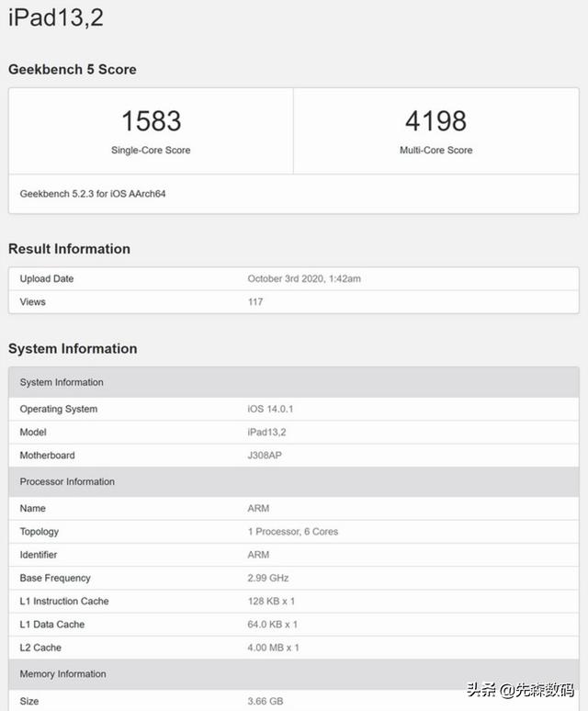Select Geekbench 5.2.3 for iOS AArch64 text
588x711 pixels.
pos(93,194)
